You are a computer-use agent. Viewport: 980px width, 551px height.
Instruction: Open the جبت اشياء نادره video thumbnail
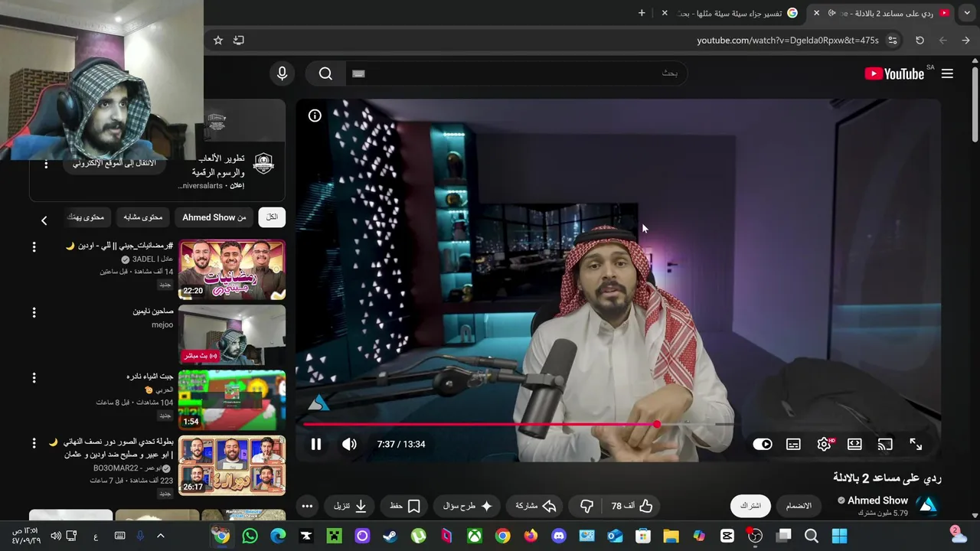(x=232, y=399)
